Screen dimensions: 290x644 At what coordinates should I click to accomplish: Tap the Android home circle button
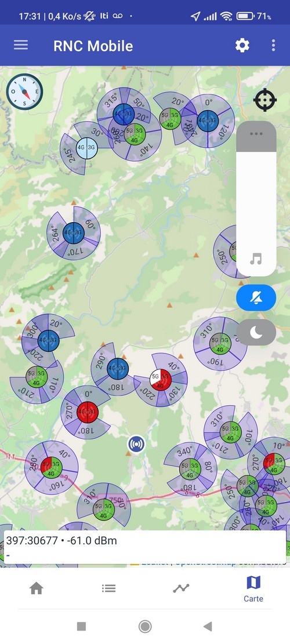point(145,627)
